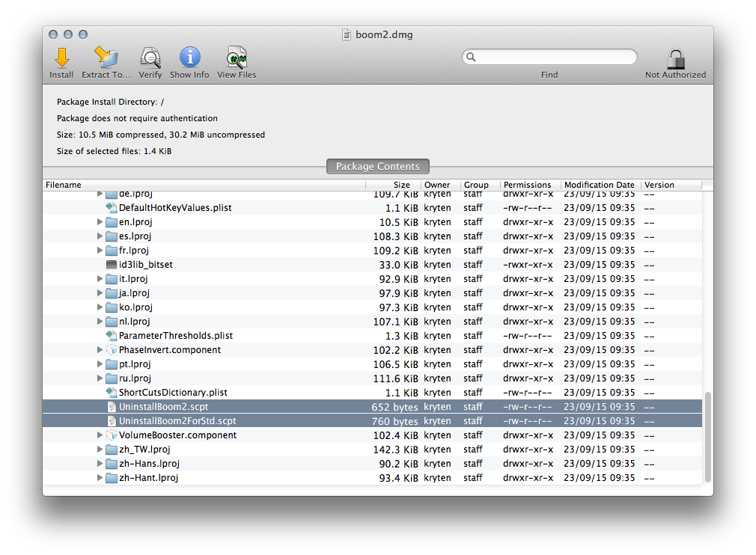
Task: Sort by Permissions column header
Action: (530, 185)
